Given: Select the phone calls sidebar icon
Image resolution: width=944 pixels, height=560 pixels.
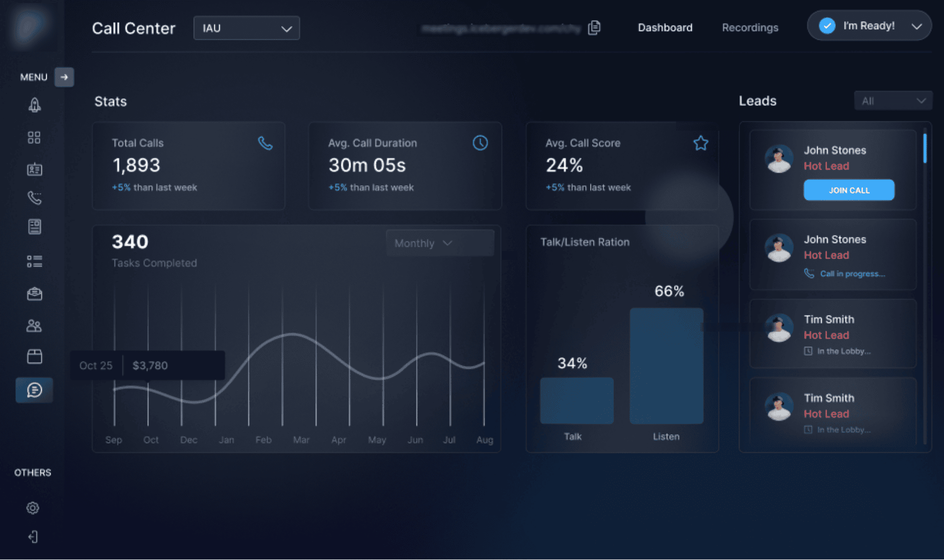Looking at the screenshot, I should pos(34,198).
